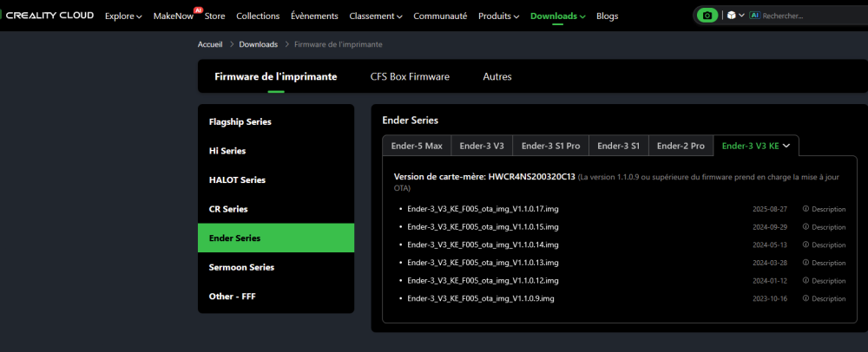Download Ender-3_V3_KE_F005_ota_img_V1.1.0.14.img
The image size is (868, 352).
483,244
